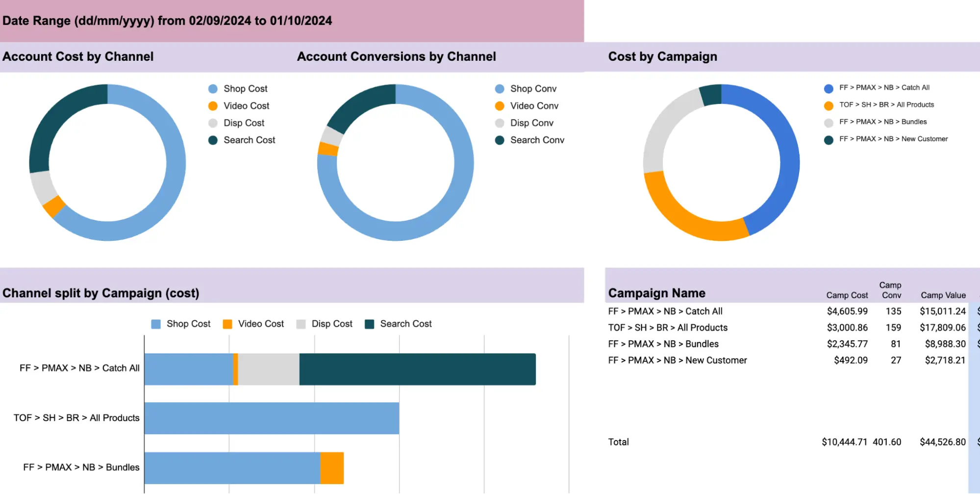Click the Account Conversions by Channel heading

[x=397, y=56]
